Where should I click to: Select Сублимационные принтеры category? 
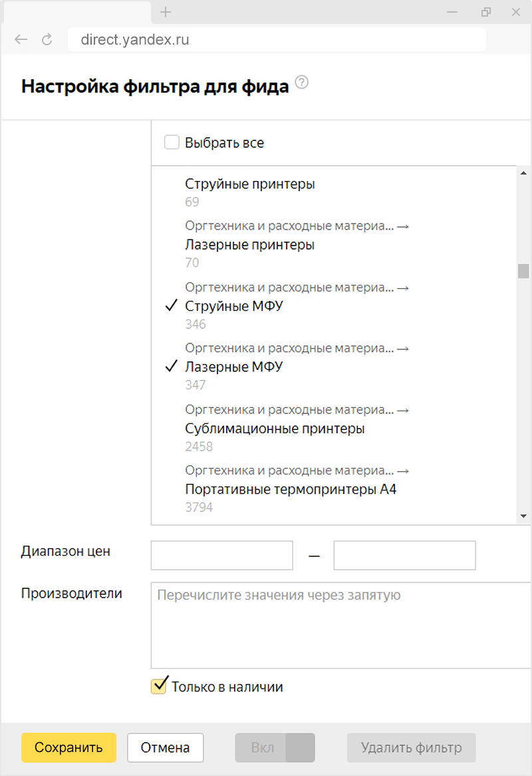coord(275,429)
